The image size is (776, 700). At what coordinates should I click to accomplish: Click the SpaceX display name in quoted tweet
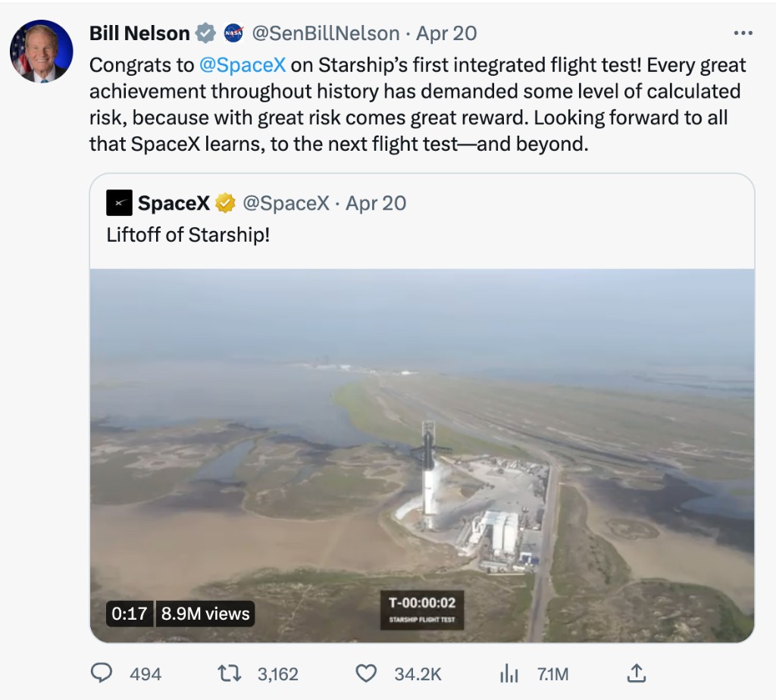coord(174,203)
